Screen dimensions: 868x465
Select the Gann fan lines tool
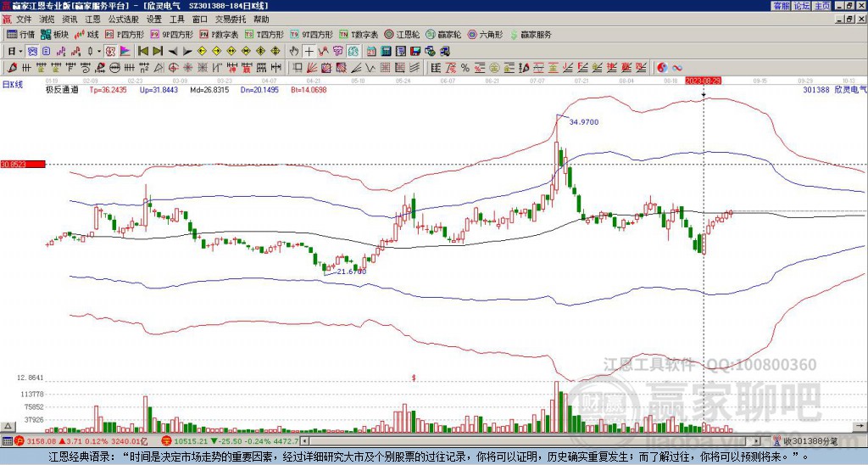point(312,68)
